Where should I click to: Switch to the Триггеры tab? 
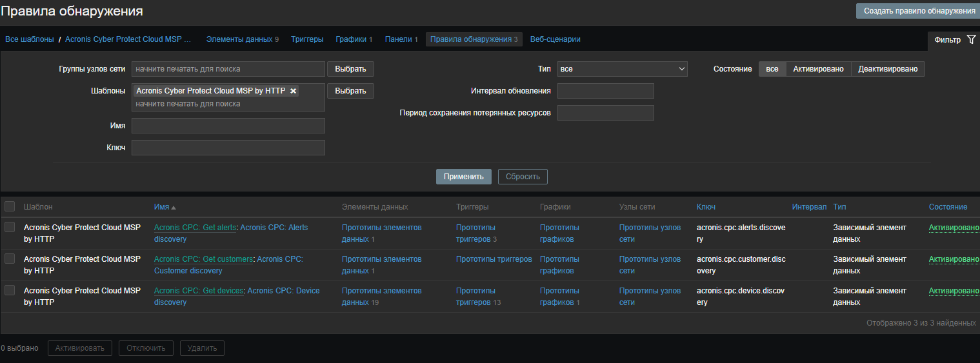[x=307, y=39]
